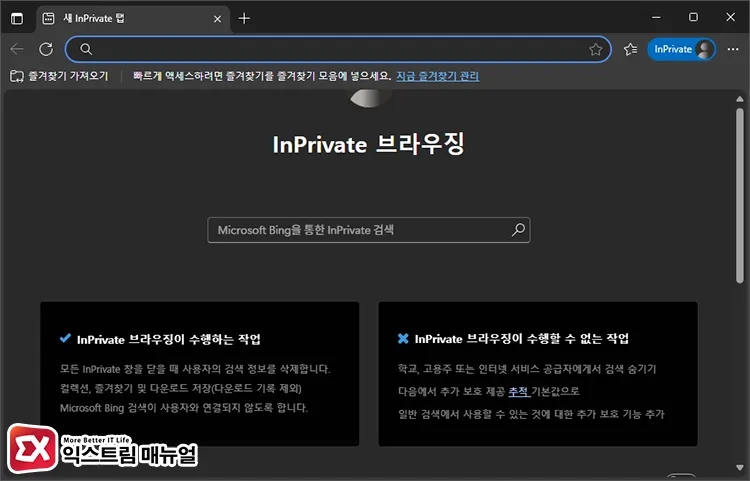This screenshot has width=750, height=481.
Task: Reload the page with refresh icon
Action: [46, 49]
